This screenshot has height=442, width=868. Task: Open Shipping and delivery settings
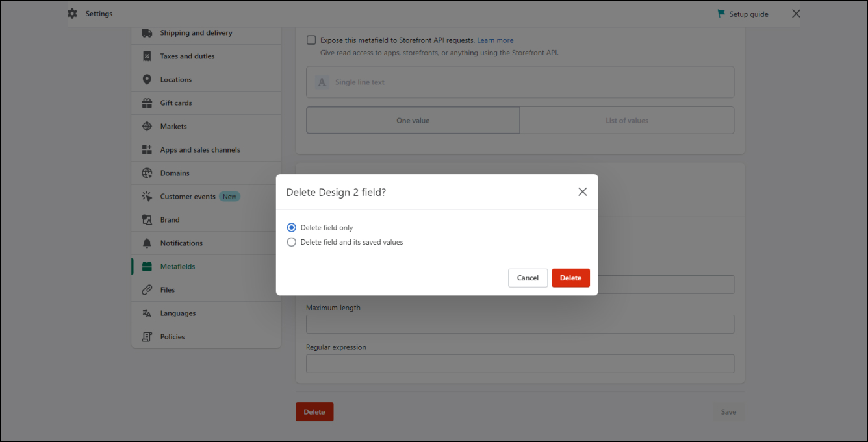coord(207,33)
